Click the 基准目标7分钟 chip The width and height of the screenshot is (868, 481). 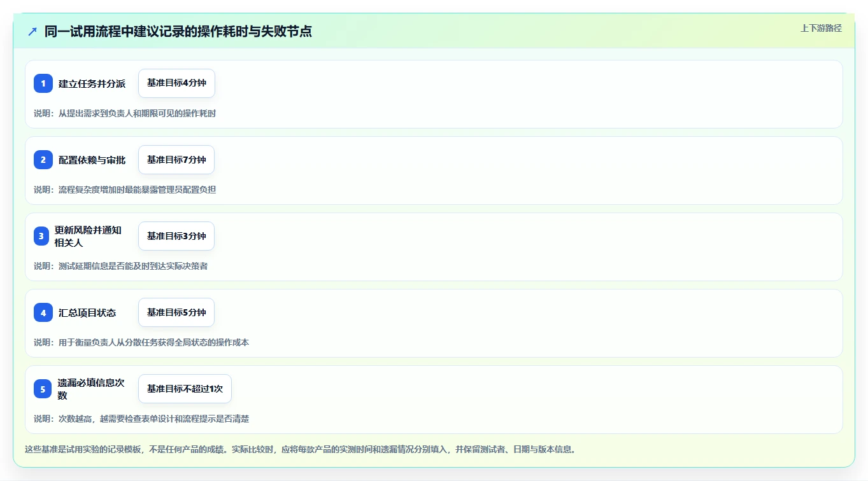pos(176,160)
